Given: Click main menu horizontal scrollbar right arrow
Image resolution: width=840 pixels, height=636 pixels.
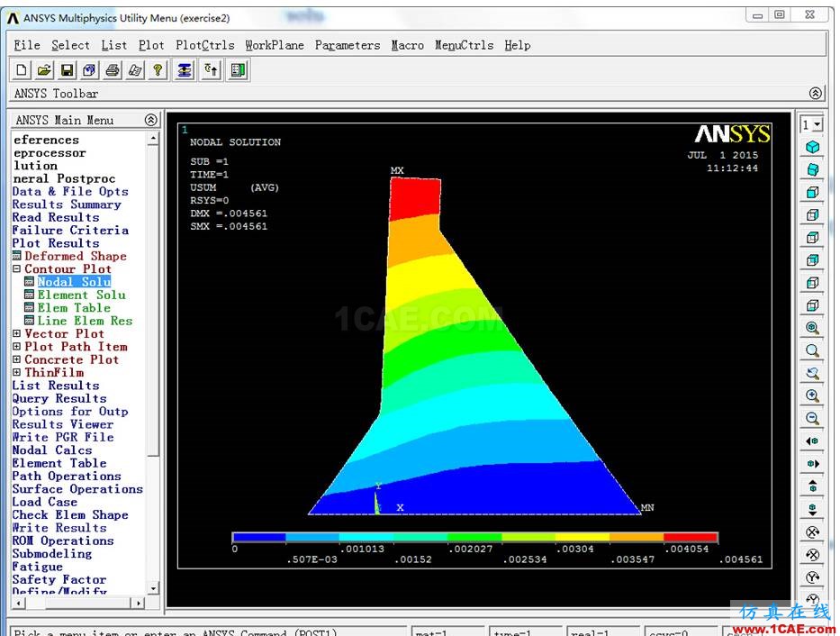Looking at the screenshot, I should click(x=139, y=603).
